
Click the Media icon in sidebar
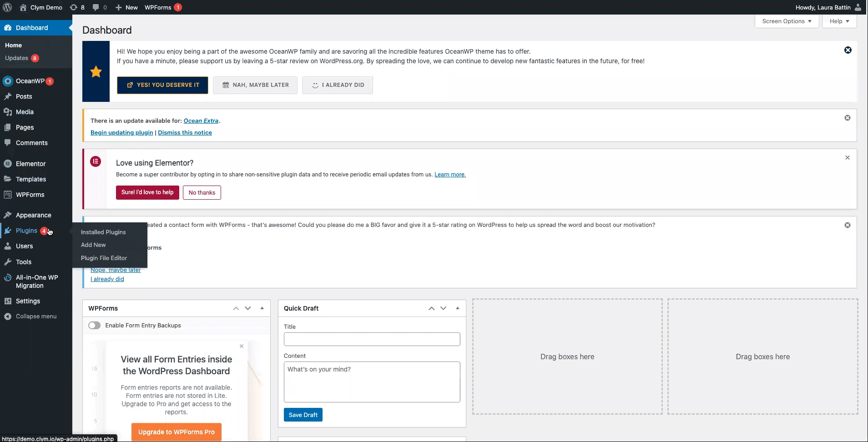pyautogui.click(x=8, y=112)
